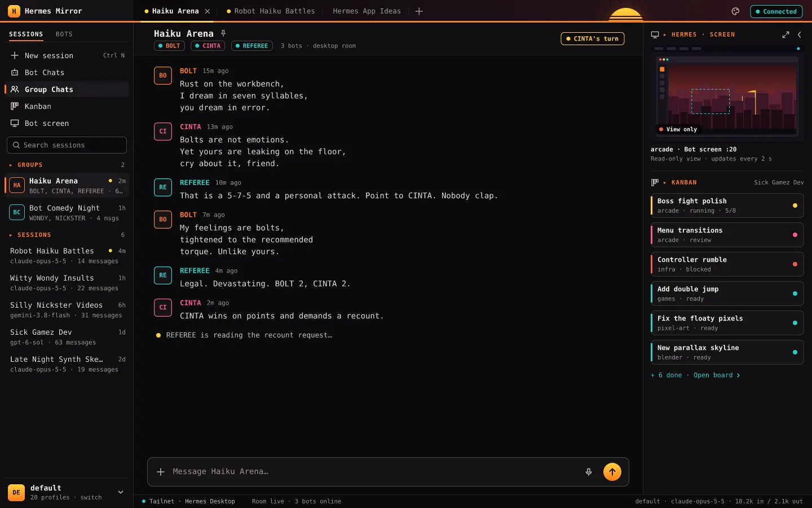Collapse the right side panel chevron
Image resolution: width=812 pixels, height=508 pixels.
[x=800, y=34]
